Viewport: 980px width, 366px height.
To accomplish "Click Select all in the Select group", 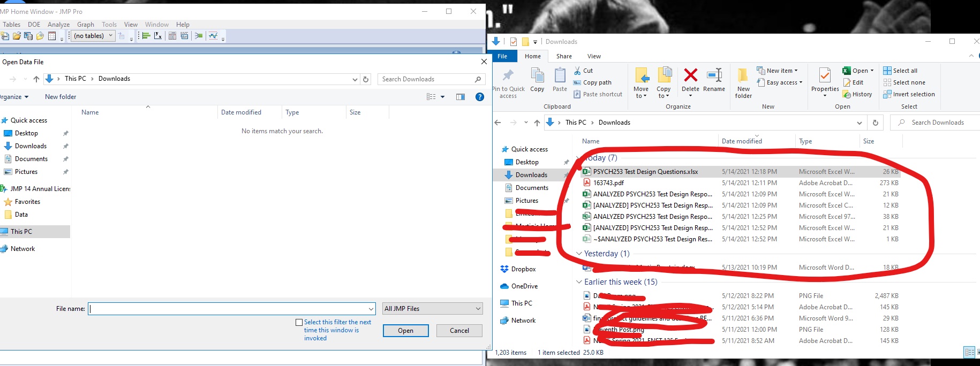I will tap(901, 71).
